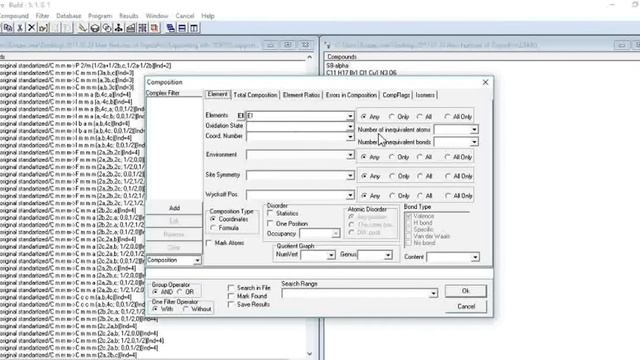The height and width of the screenshot is (360, 640).
Task: Open the CompFlags tab
Action: (x=396, y=95)
